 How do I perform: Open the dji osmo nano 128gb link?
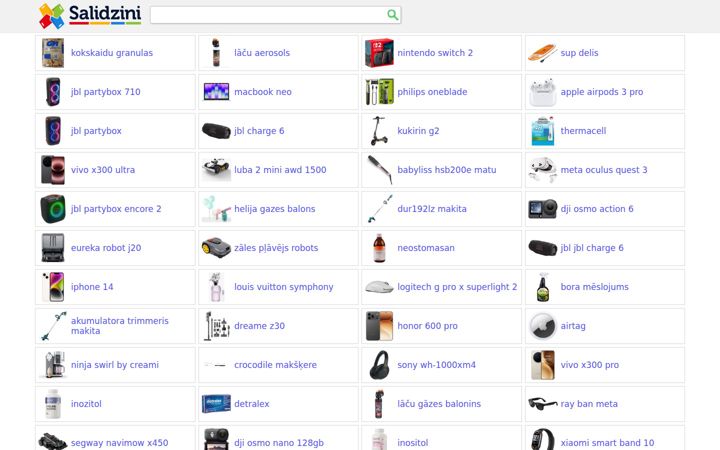[279, 443]
